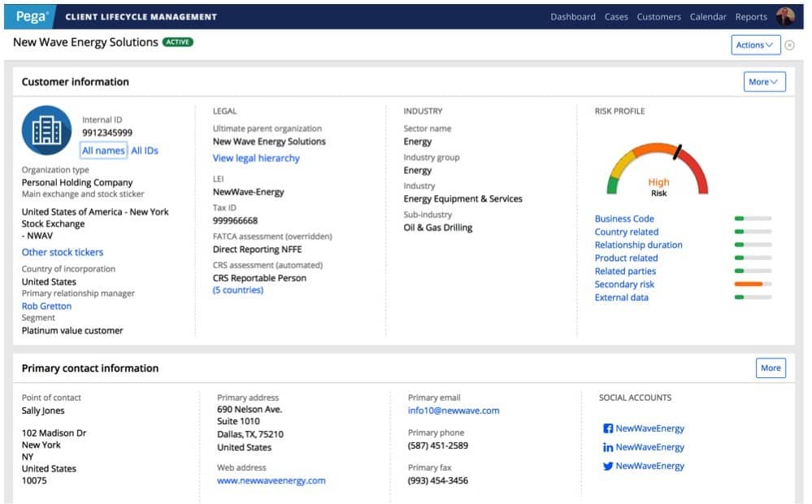Expand the More dropdown in Customer information
Viewport: 812px width, 504px height.
764,82
